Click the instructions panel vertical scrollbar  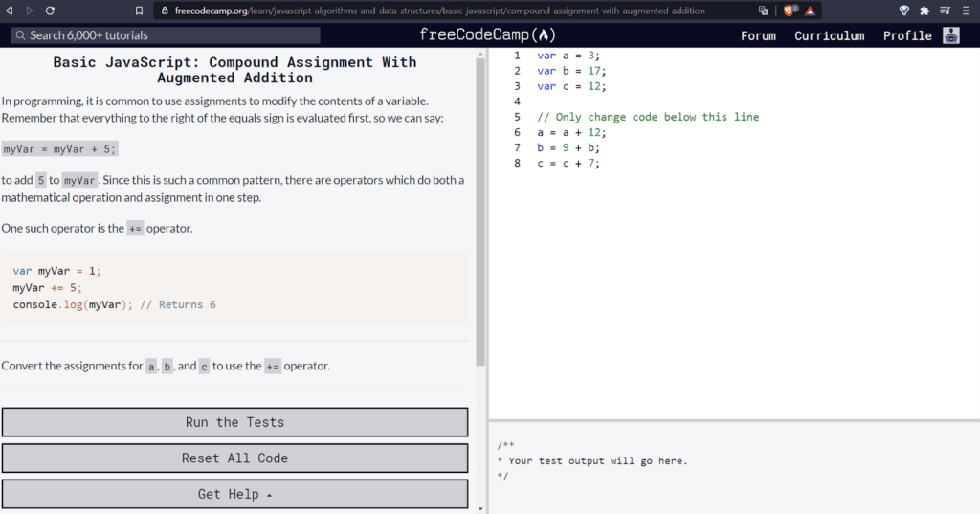click(480, 211)
